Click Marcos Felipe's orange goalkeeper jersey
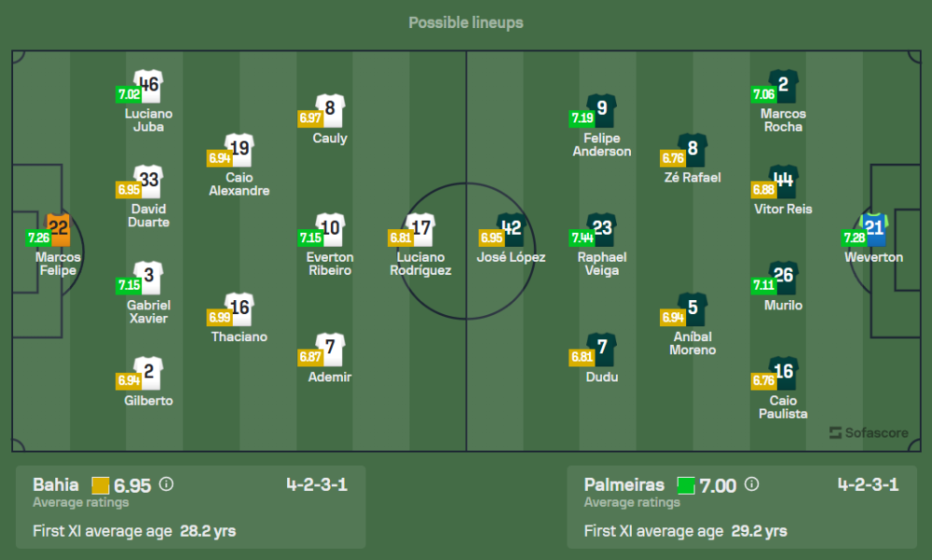The width and height of the screenshot is (932, 560). coord(59,228)
